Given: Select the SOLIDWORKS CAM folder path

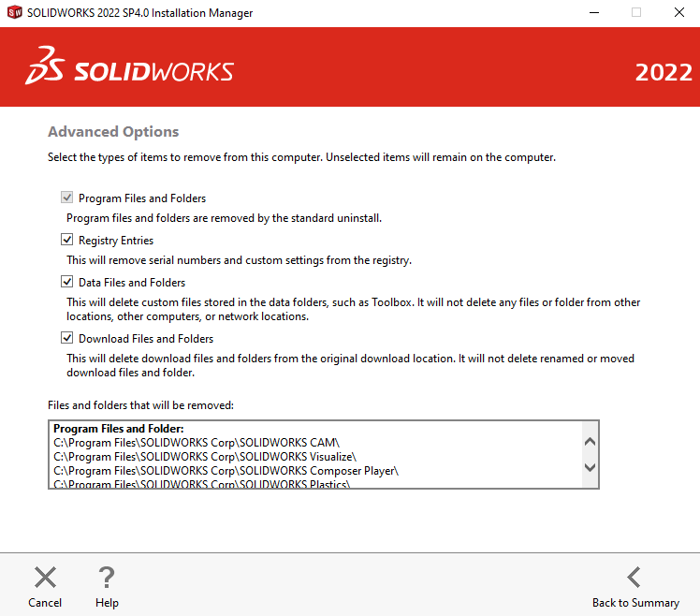Looking at the screenshot, I should [x=197, y=443].
